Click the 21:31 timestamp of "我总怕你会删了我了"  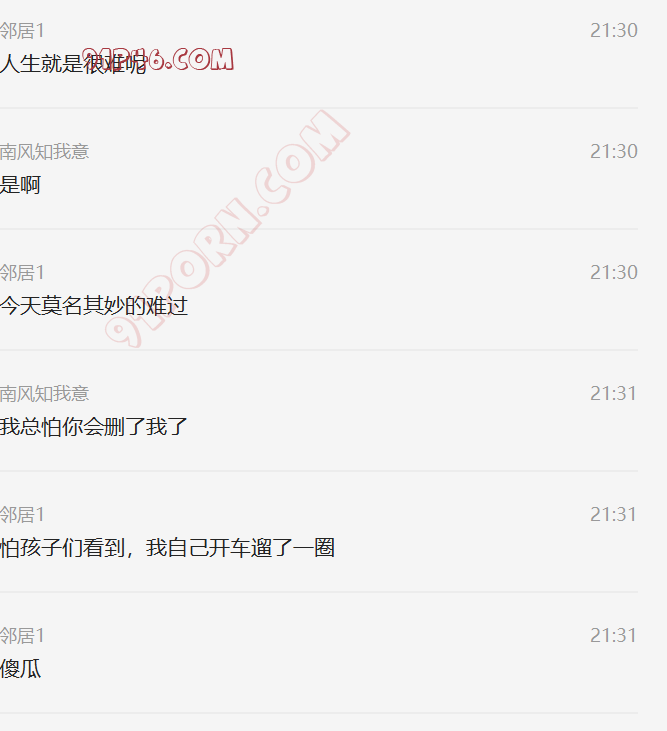click(613, 393)
